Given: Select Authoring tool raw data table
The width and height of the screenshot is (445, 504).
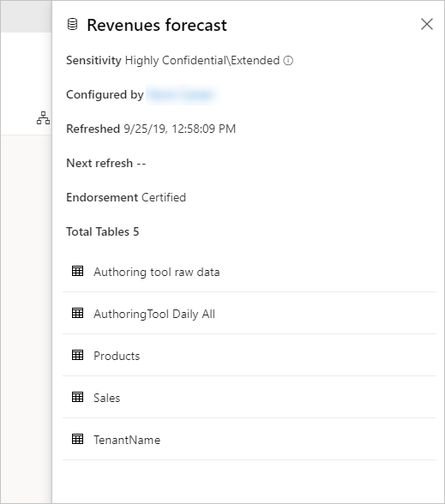Looking at the screenshot, I should pyautogui.click(x=250, y=272).
